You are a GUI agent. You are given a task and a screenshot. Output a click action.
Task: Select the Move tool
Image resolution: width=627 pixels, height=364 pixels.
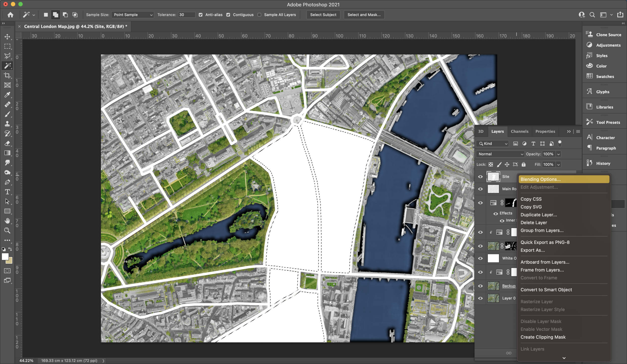click(7, 37)
